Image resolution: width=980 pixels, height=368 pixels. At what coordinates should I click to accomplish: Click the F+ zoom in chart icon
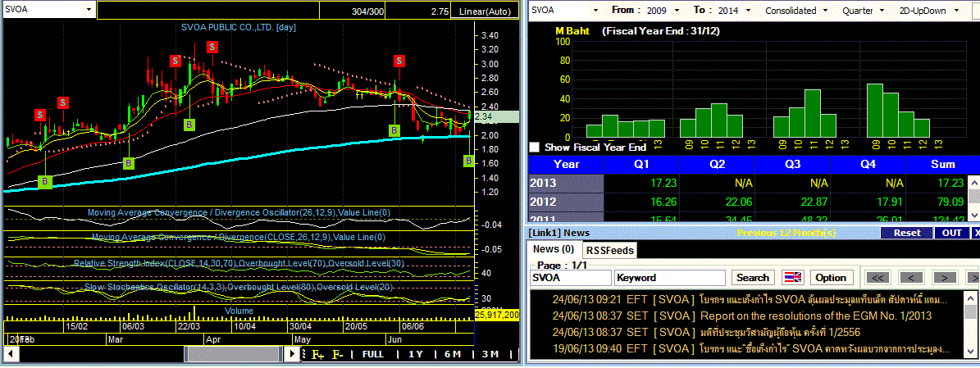(x=317, y=354)
